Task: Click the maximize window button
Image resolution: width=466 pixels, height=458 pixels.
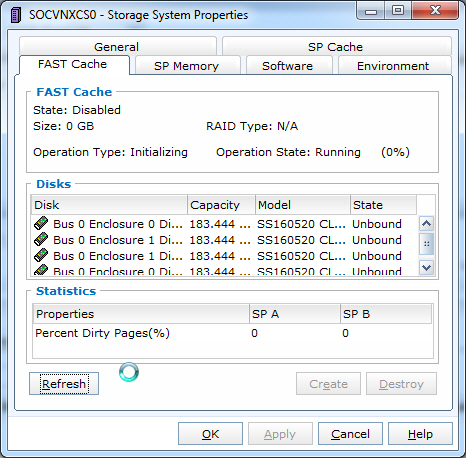Action: tap(398, 11)
